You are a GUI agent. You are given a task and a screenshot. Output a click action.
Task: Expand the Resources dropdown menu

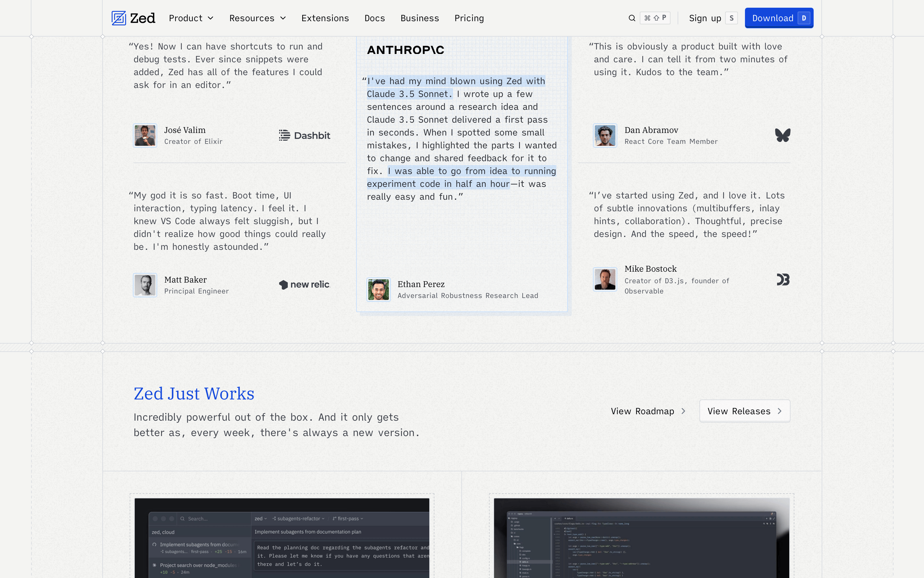257,18
